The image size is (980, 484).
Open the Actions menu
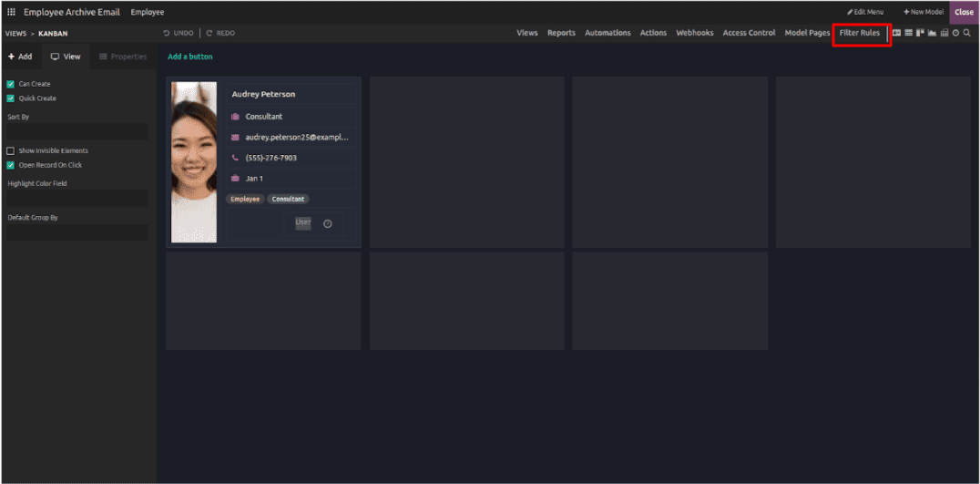[653, 33]
